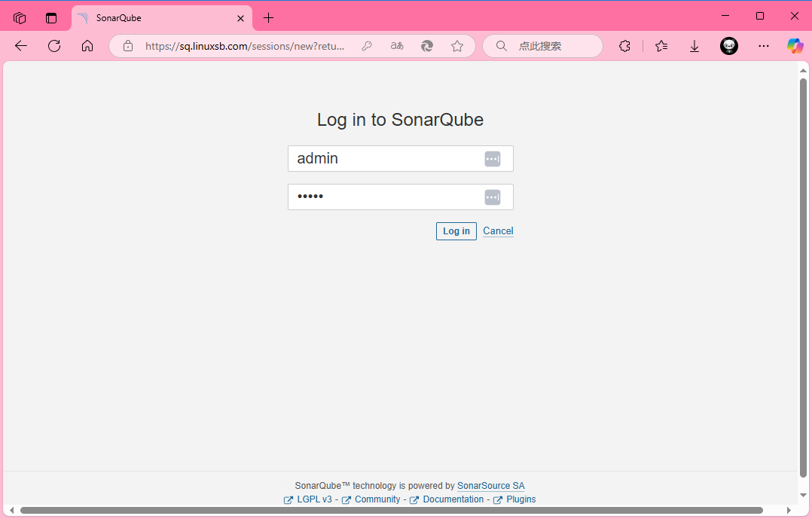The height and width of the screenshot is (519, 812).
Task: Open saved passwords key icon
Action: click(367, 46)
